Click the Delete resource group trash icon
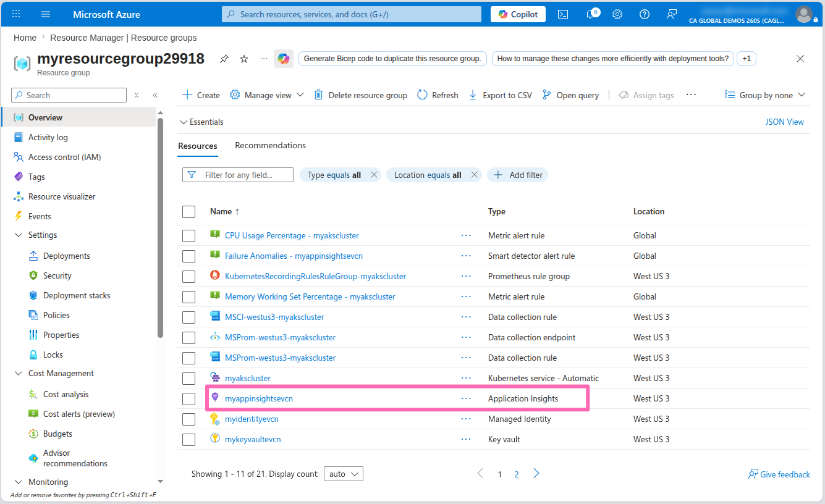This screenshot has width=825, height=504. (x=318, y=94)
